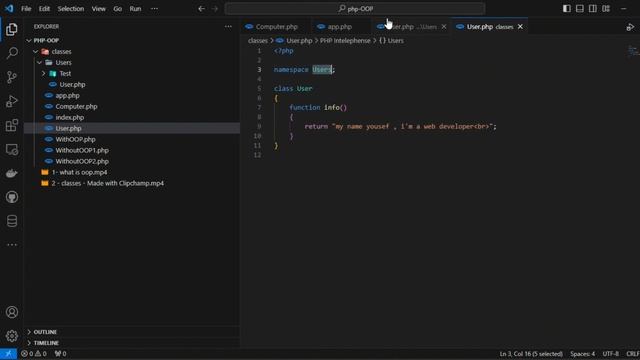Screen dimensions: 640x360
Task: Open customize layout icon
Action: (x=606, y=9)
